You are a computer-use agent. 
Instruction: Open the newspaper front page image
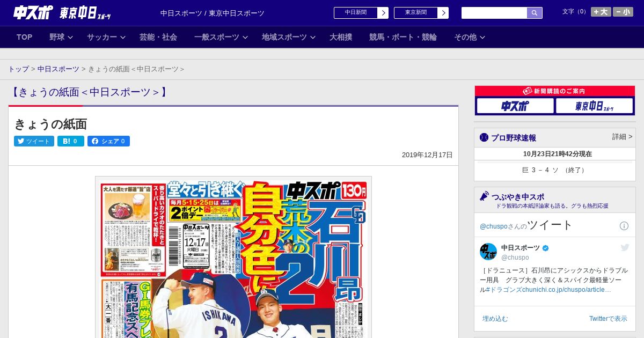click(x=233, y=258)
